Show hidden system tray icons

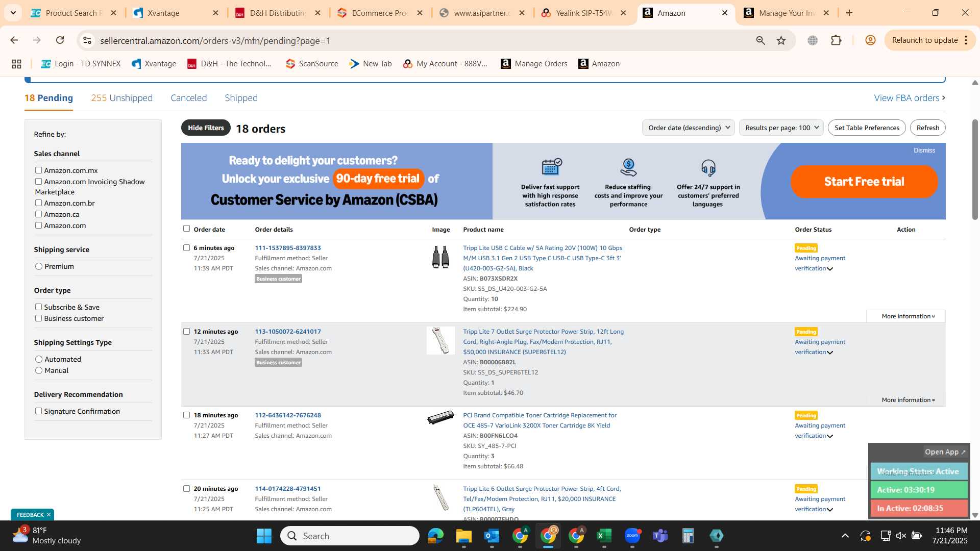(845, 536)
